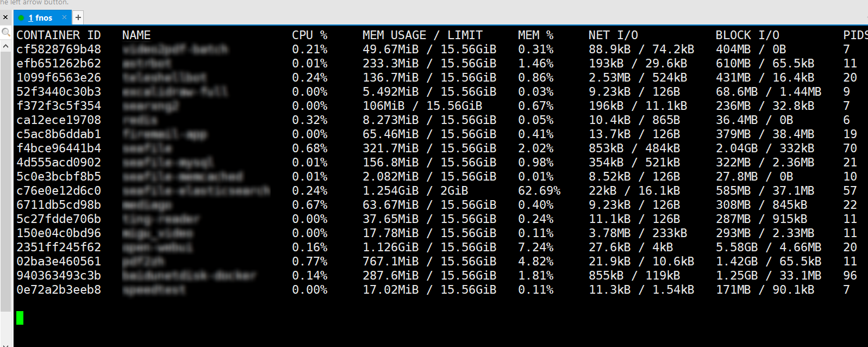The width and height of the screenshot is (868, 347).
Task: Click the search magnifier icon in left sidebar
Action: pos(6,33)
